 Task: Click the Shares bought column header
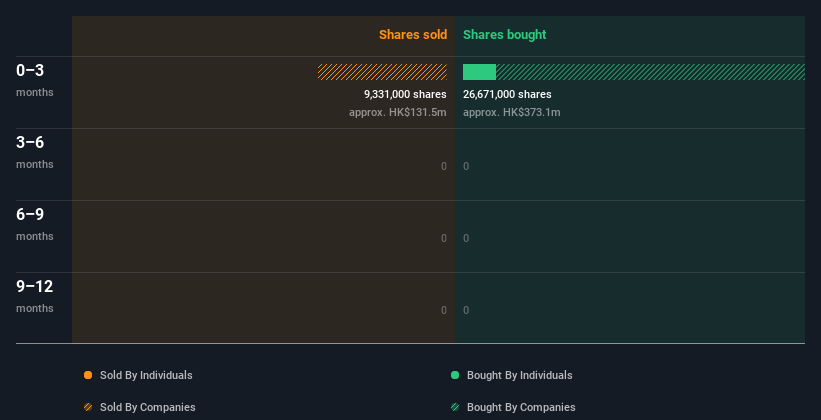point(504,35)
